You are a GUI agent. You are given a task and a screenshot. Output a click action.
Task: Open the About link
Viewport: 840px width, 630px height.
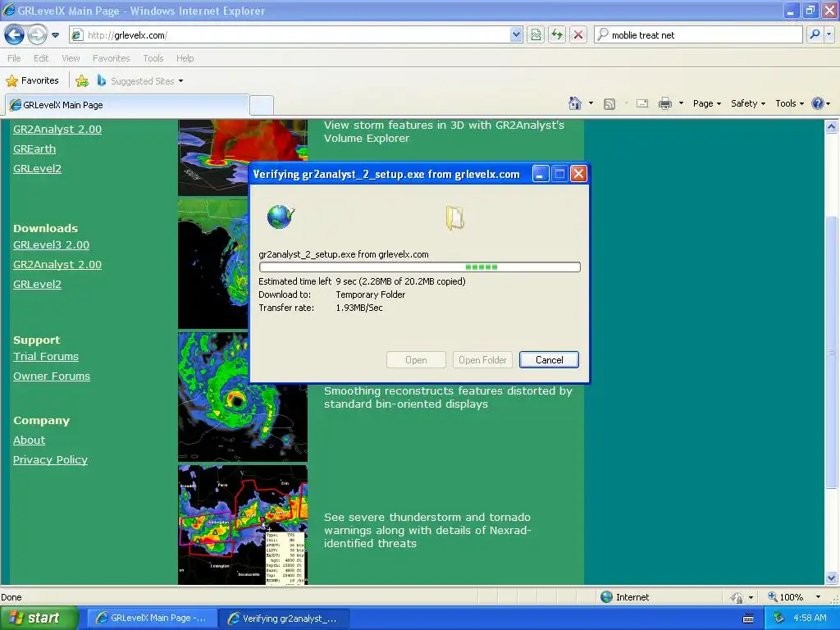(29, 440)
